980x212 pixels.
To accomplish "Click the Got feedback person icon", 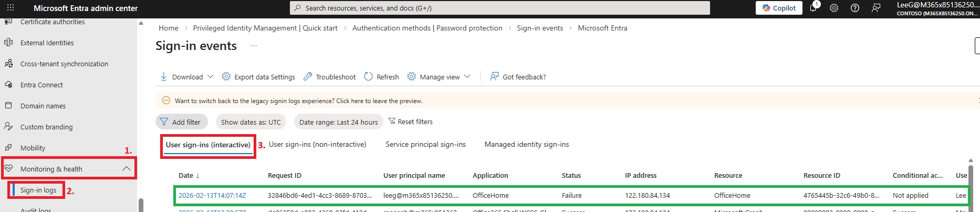I will pos(494,77).
